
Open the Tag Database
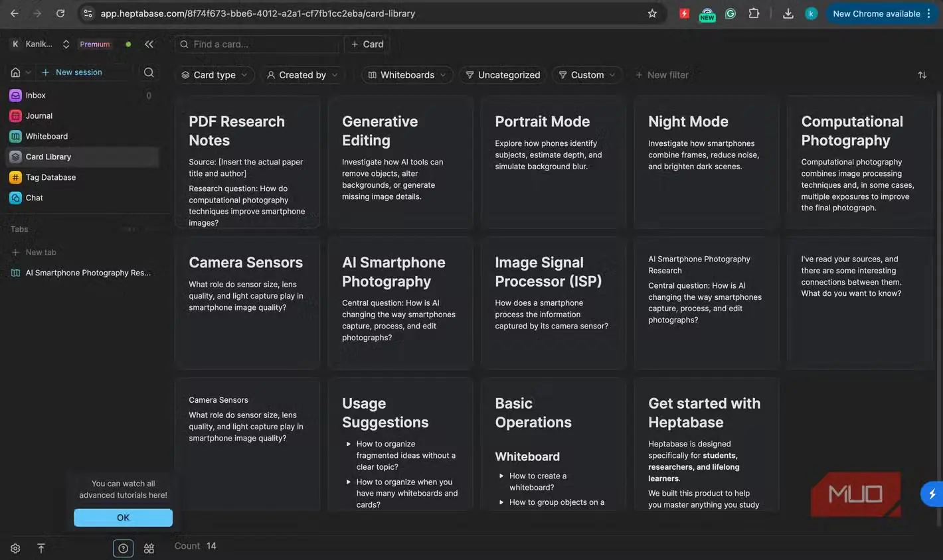coord(82,178)
